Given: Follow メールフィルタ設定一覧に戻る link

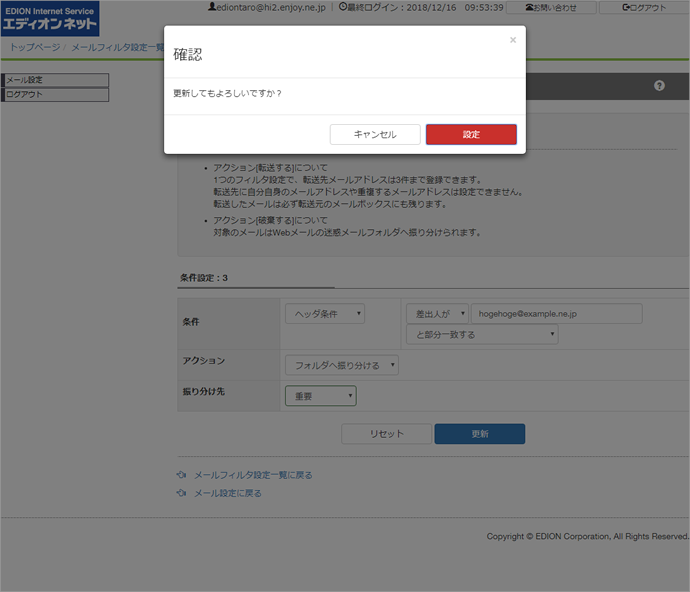Looking at the screenshot, I should 253,475.
